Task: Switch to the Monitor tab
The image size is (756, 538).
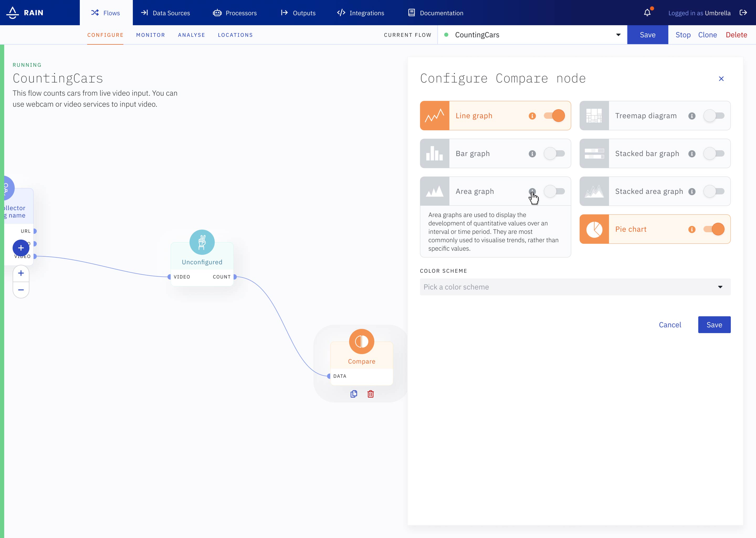Action: pos(151,35)
